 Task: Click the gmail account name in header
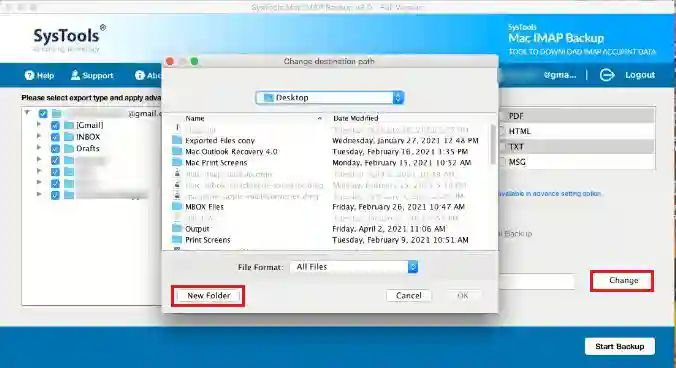560,75
